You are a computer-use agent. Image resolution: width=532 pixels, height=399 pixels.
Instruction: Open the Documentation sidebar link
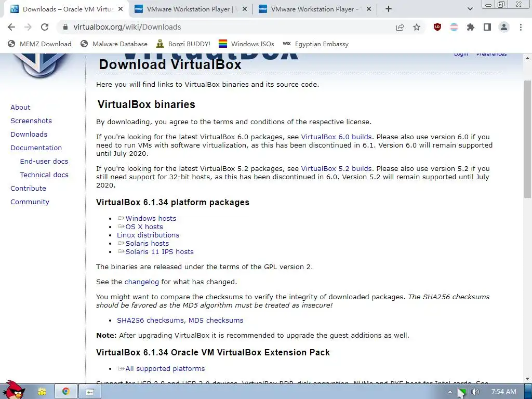[x=36, y=148]
